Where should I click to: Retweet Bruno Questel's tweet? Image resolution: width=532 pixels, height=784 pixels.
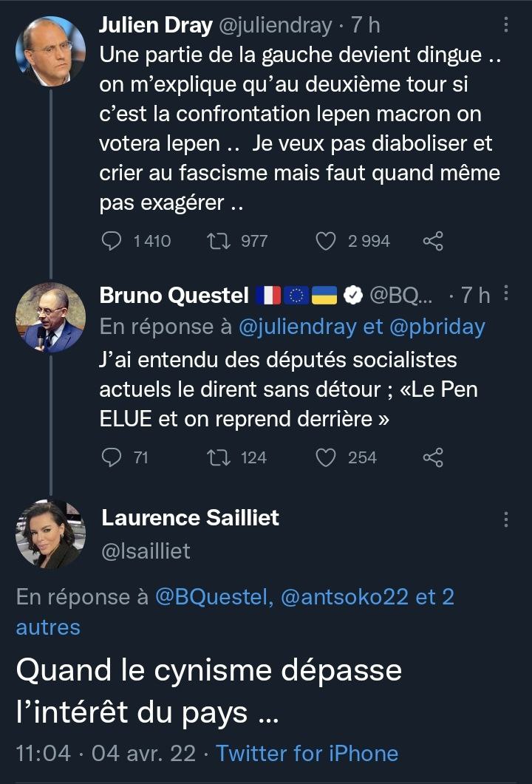[x=219, y=458]
